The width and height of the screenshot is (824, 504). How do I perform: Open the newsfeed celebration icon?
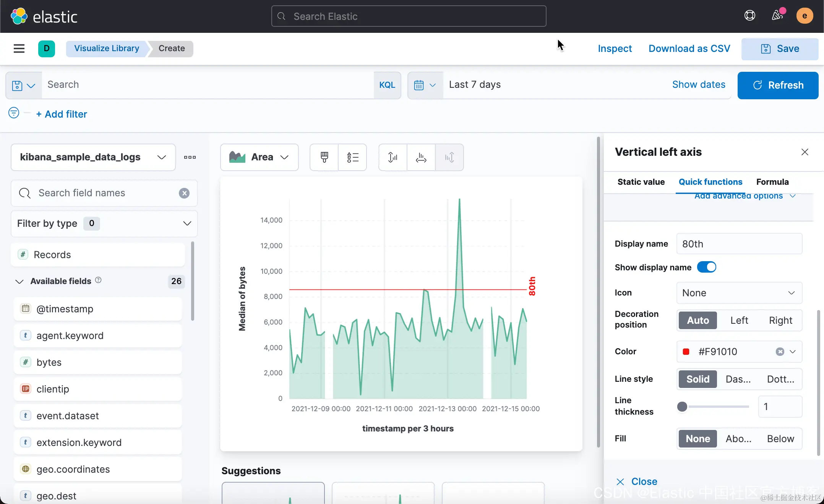click(777, 16)
